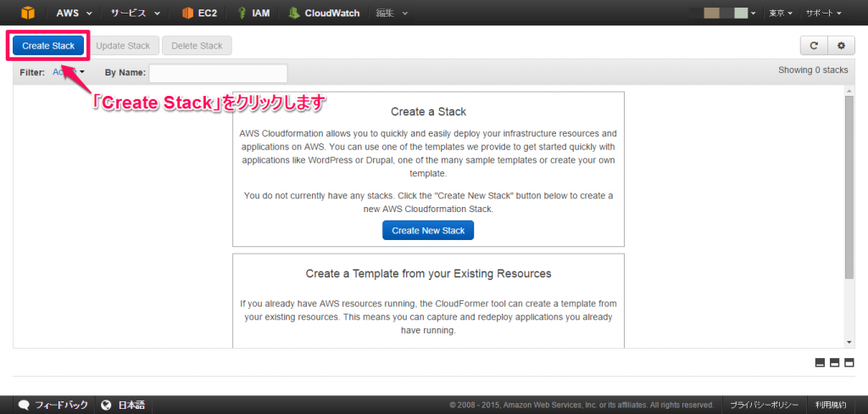This screenshot has width=868, height=414.
Task: Open the AWS dropdown menu
Action: (75, 13)
